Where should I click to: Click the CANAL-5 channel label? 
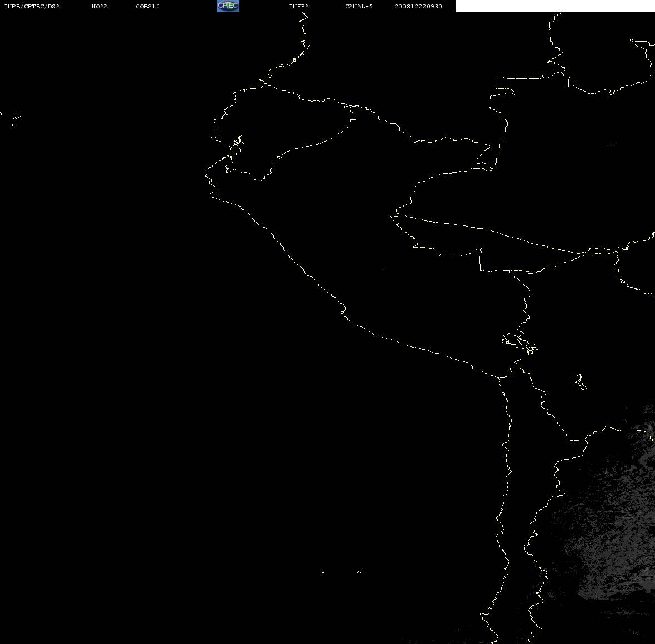pos(358,6)
